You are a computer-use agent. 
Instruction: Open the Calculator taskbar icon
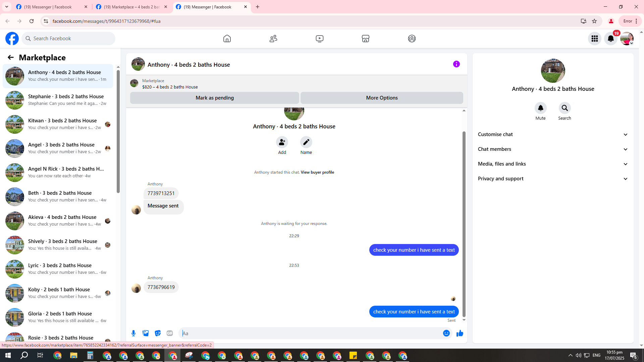click(x=90, y=355)
